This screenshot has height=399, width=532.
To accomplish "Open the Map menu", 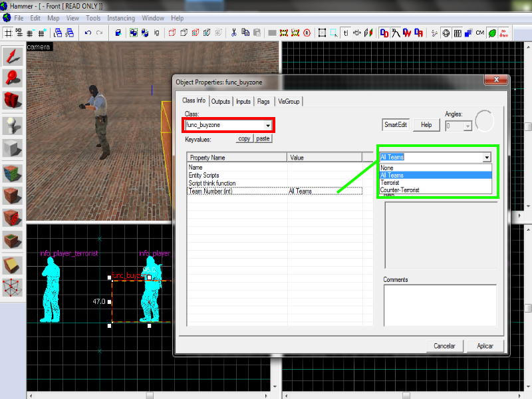I will [x=53, y=18].
